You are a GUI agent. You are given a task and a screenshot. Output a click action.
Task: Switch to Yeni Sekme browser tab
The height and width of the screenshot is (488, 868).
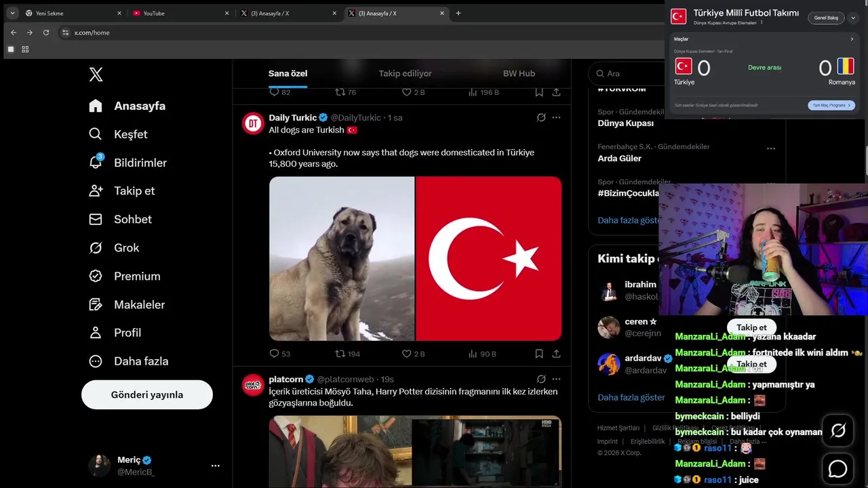pyautogui.click(x=74, y=13)
